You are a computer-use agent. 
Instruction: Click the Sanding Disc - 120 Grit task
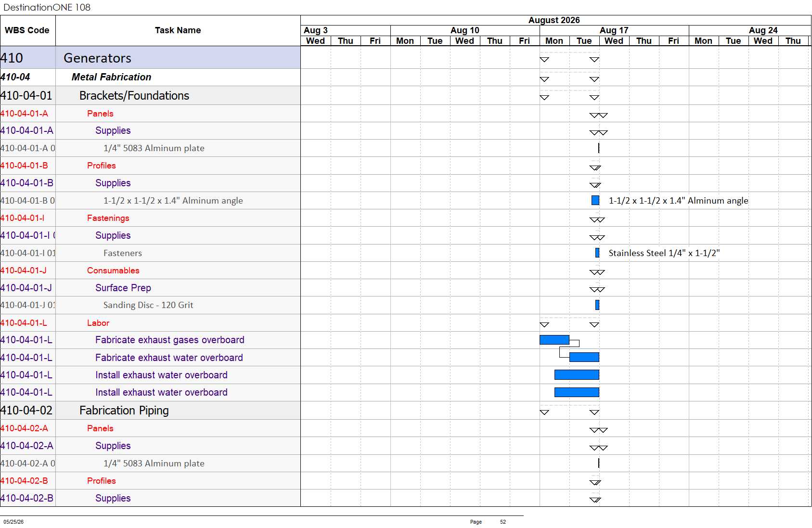pyautogui.click(x=148, y=305)
